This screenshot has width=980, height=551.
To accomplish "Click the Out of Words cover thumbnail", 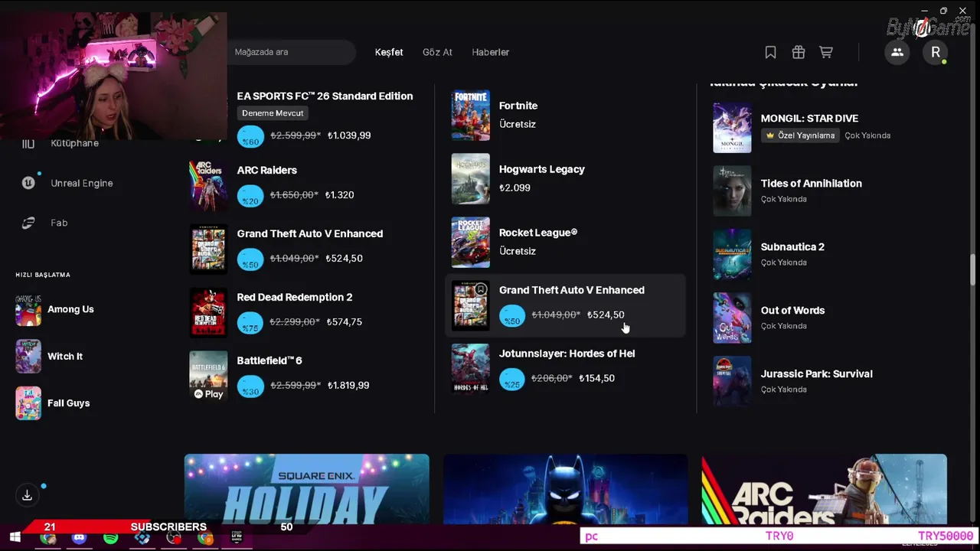I will click(x=732, y=318).
